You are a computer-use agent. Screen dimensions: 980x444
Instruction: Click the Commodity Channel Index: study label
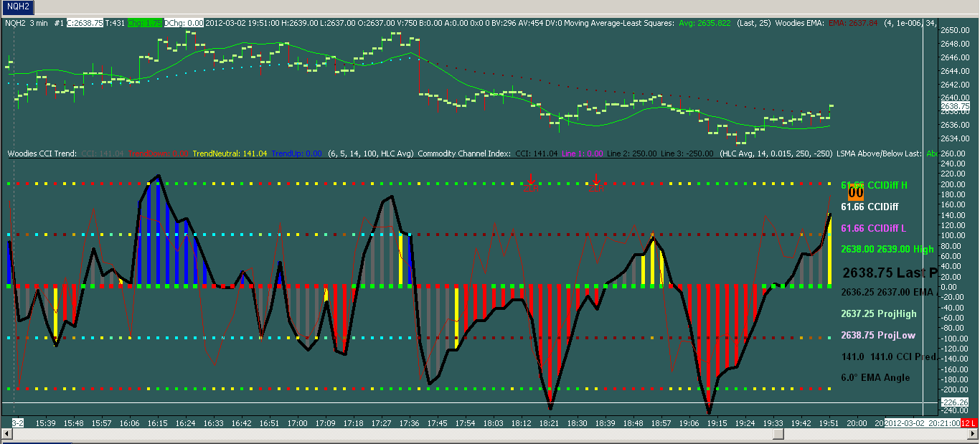pyautogui.click(x=463, y=153)
